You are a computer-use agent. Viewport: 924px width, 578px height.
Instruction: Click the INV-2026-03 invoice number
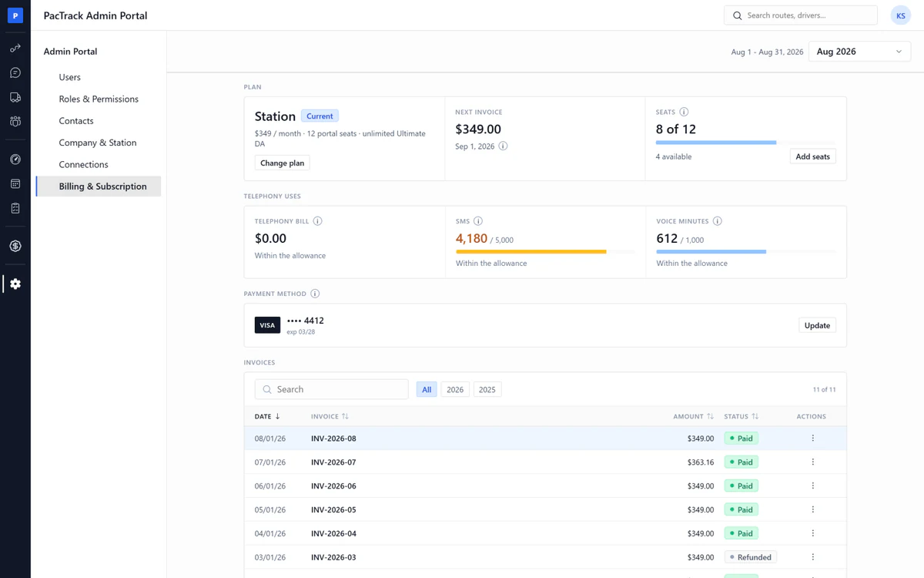(x=333, y=557)
